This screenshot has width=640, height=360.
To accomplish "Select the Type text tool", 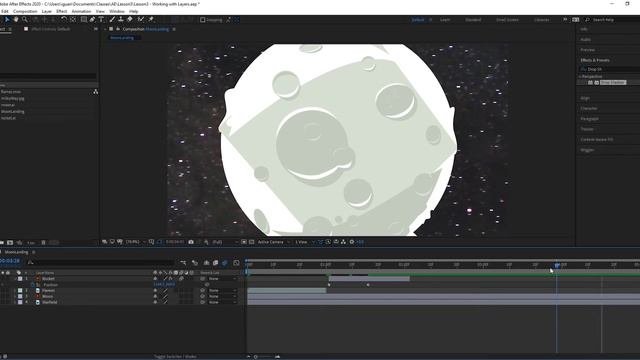I will pyautogui.click(x=101, y=19).
